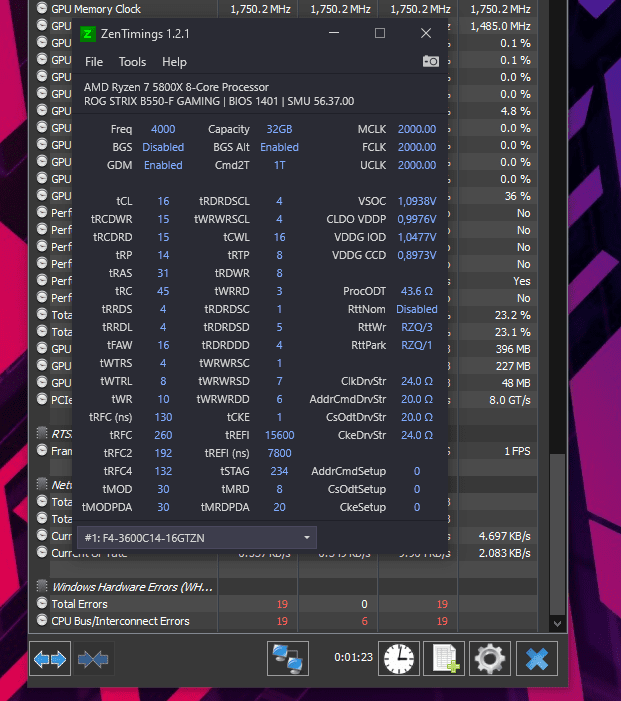
Task: Open the File menu in ZenTimings
Action: (94, 62)
